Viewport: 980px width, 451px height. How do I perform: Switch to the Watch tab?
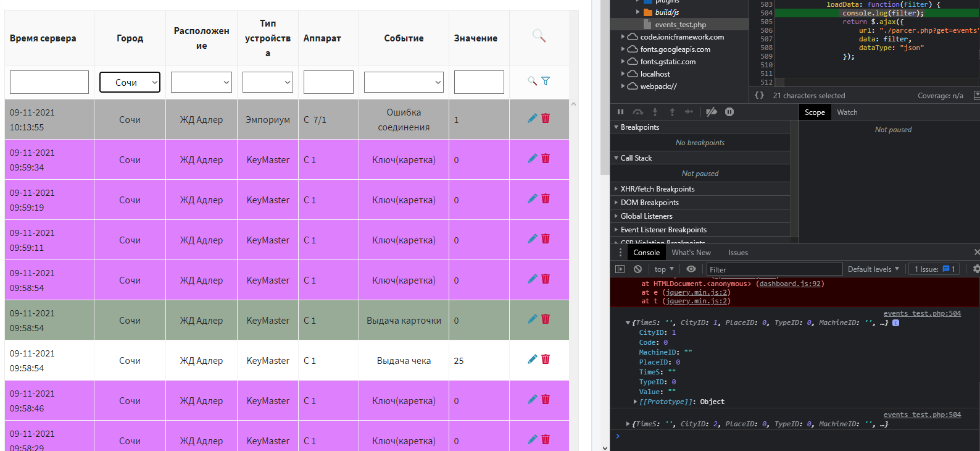click(847, 112)
